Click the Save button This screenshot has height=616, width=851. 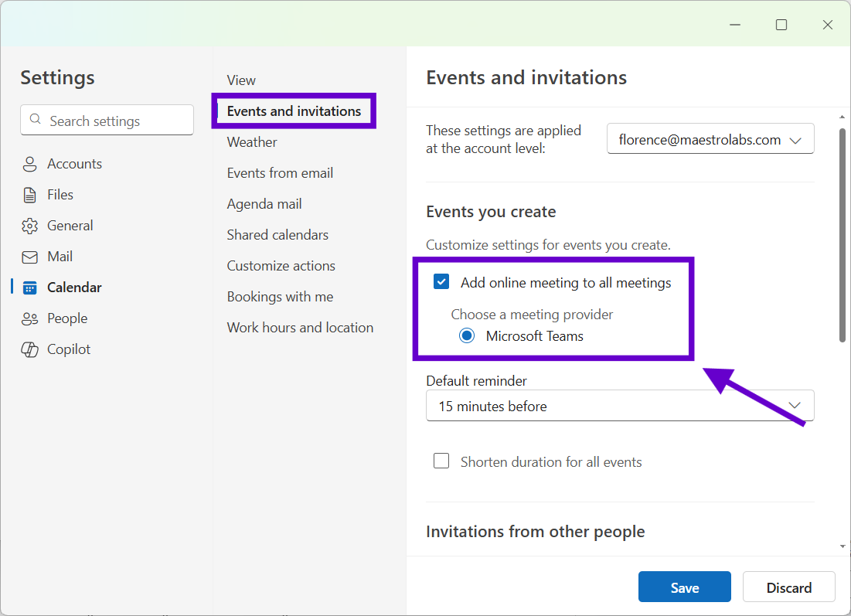pyautogui.click(x=684, y=587)
